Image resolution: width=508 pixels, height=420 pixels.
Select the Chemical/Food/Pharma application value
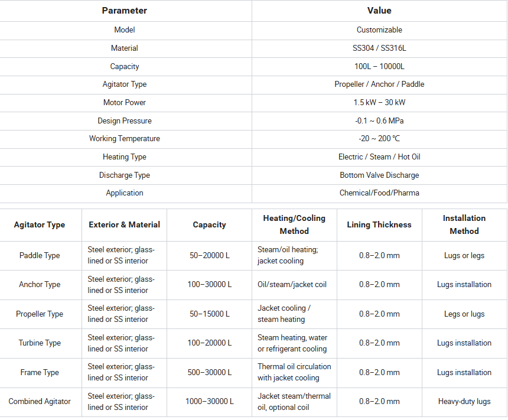coord(379,193)
